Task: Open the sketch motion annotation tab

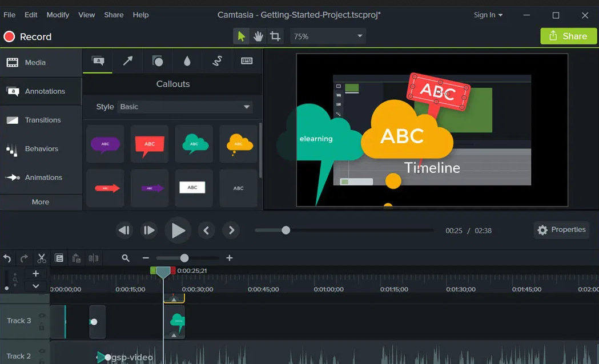Action: (x=217, y=61)
